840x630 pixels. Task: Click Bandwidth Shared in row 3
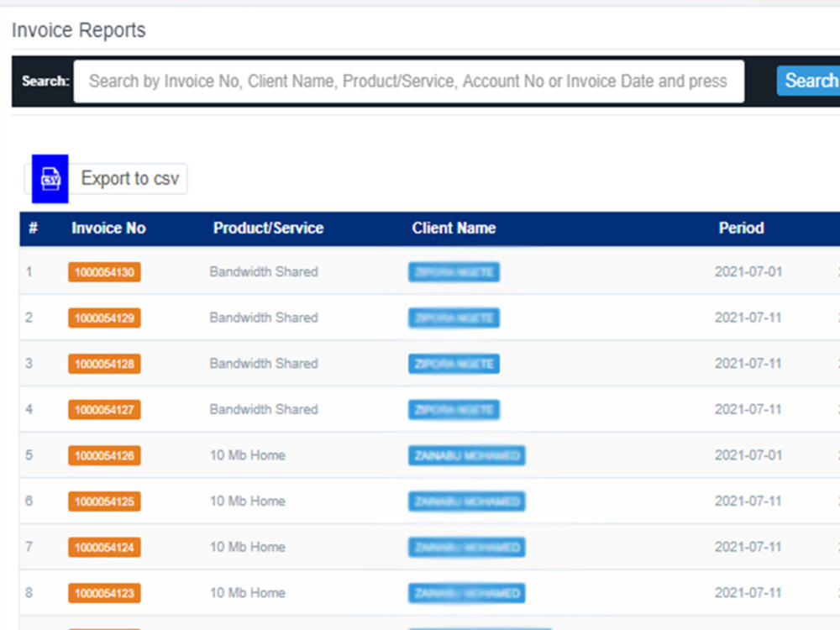(264, 363)
